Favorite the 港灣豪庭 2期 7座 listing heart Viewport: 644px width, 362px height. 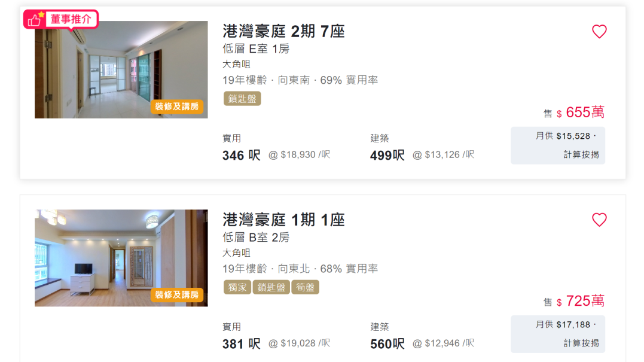coord(599,31)
